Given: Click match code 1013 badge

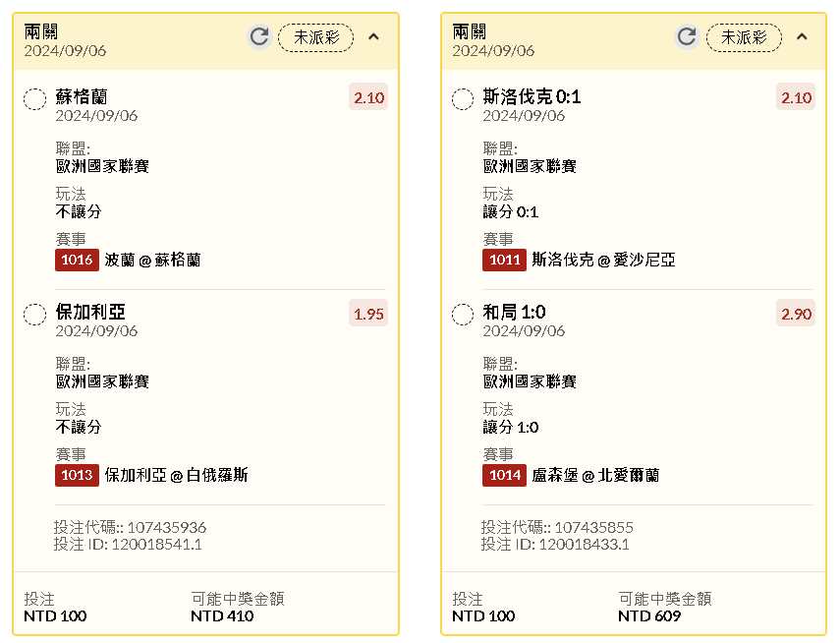Looking at the screenshot, I should tap(77, 476).
